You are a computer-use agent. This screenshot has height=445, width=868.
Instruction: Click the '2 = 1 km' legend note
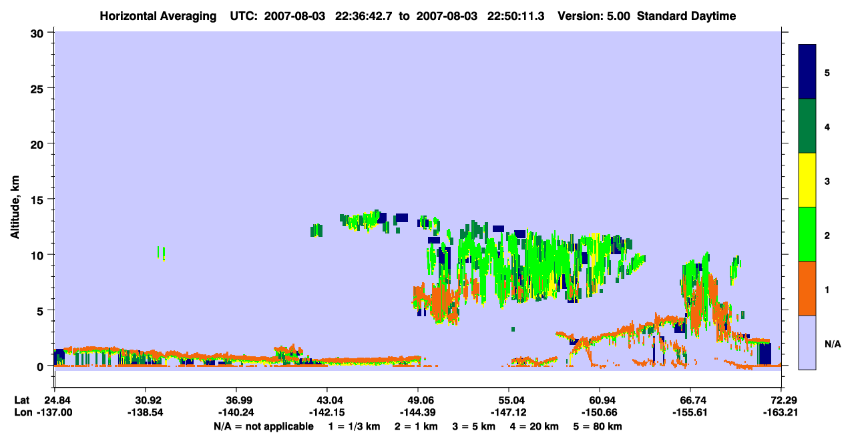point(416,426)
